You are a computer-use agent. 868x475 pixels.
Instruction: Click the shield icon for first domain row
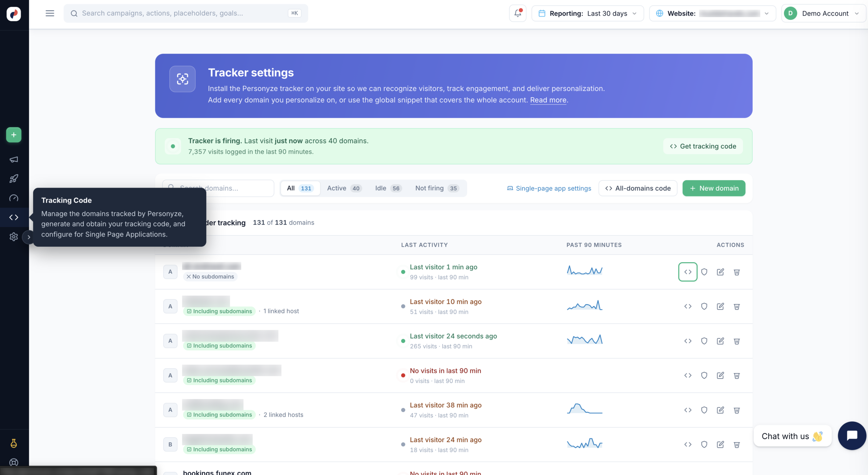tap(704, 272)
